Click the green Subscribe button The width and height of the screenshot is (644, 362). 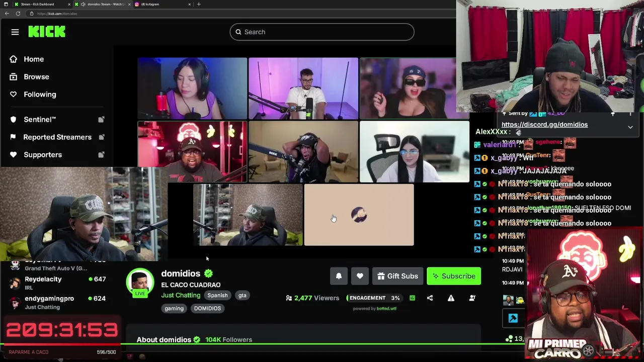pyautogui.click(x=454, y=276)
